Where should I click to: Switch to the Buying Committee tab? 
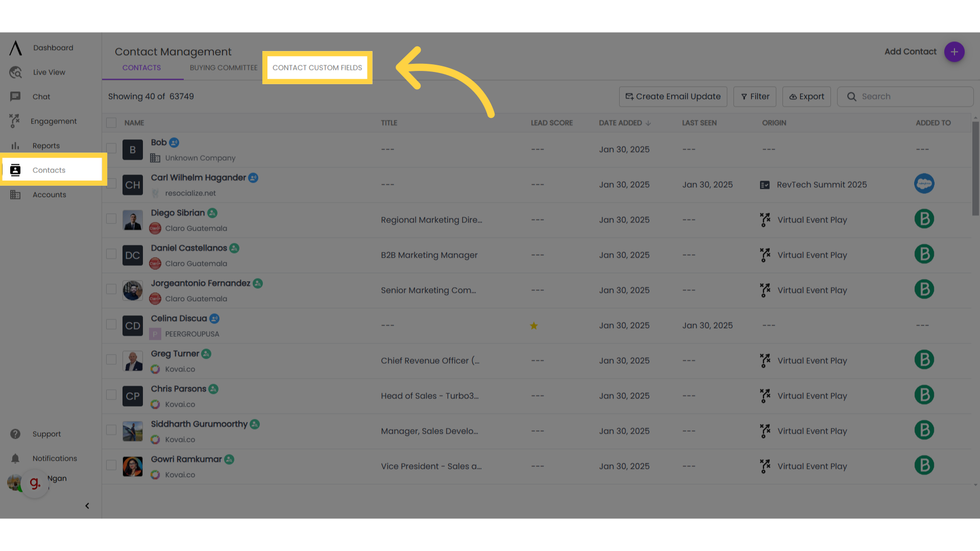pyautogui.click(x=223, y=67)
